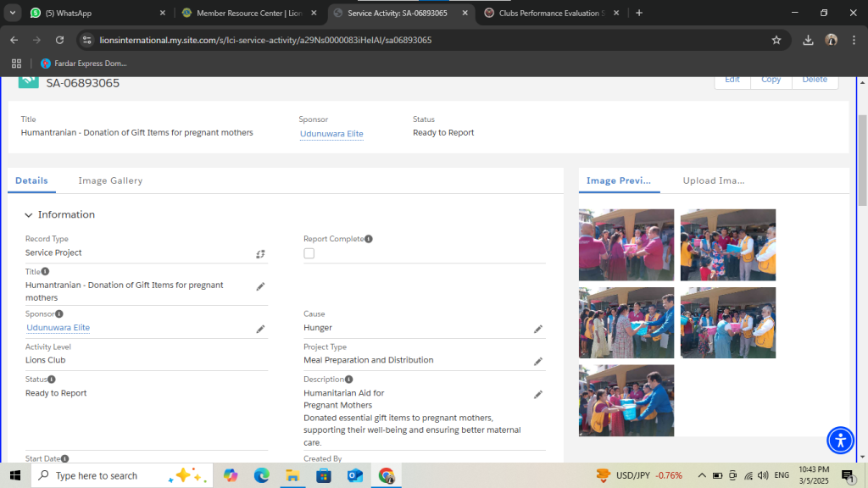Open Udunuwara Elite sponsor link in header
Screen dimensions: 868x488
click(x=331, y=134)
